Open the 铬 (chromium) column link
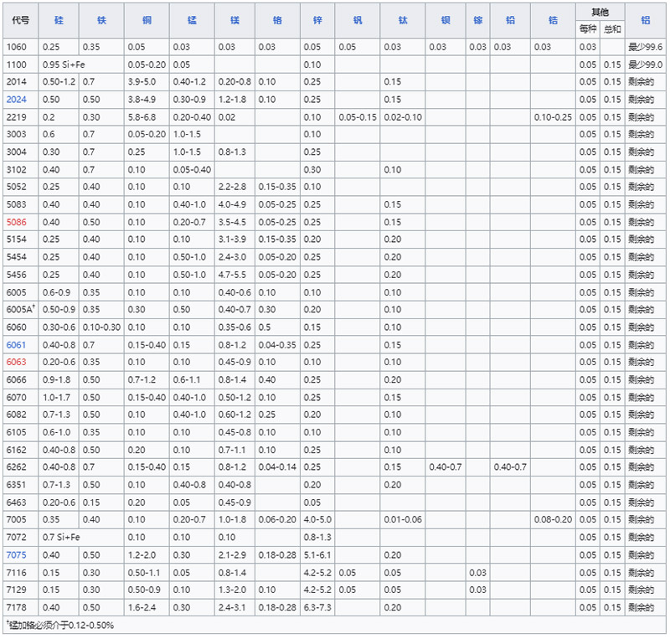Image resolution: width=670 pixels, height=644 pixels. [x=277, y=20]
